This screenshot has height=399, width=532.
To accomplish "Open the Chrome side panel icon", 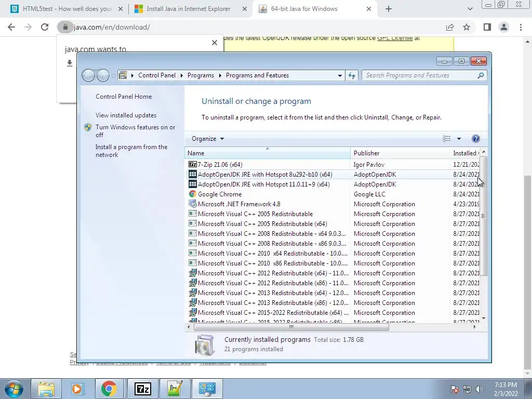I will pyautogui.click(x=487, y=27).
